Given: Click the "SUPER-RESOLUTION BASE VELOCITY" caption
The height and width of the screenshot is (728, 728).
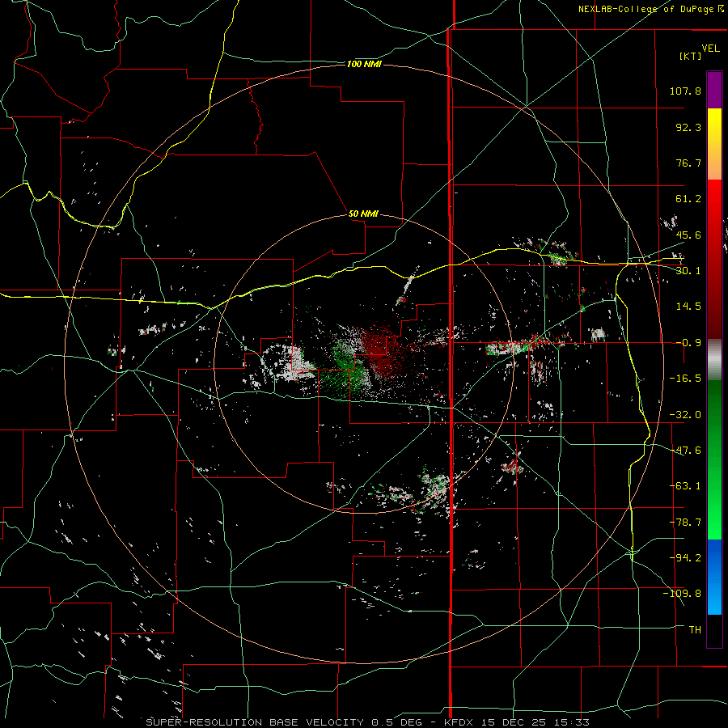Looking at the screenshot, I should tap(255, 722).
